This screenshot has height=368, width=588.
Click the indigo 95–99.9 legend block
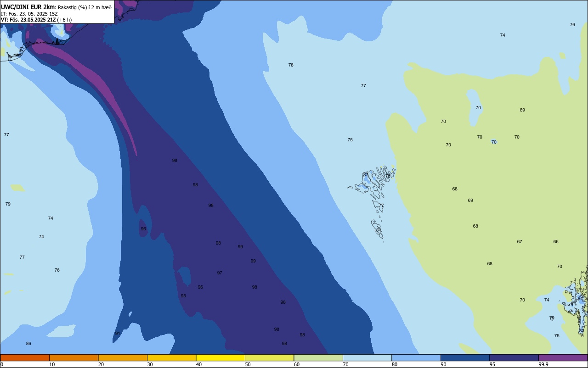click(514, 357)
